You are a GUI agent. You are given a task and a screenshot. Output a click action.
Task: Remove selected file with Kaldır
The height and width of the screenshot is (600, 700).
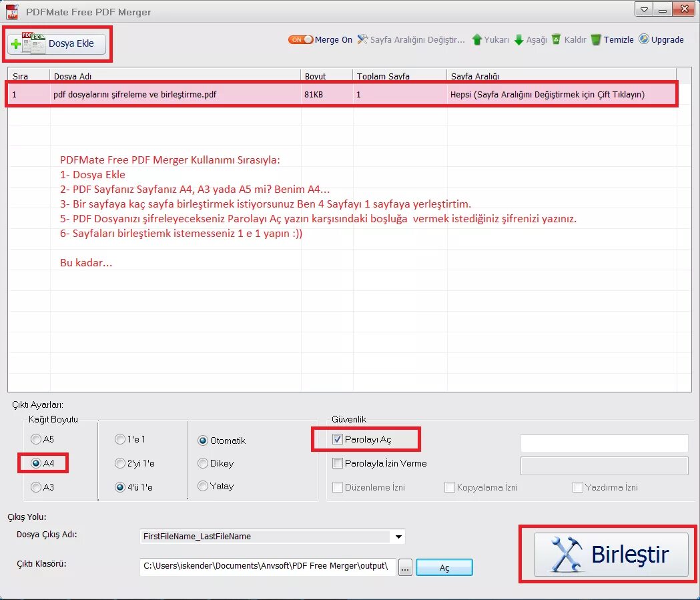tap(569, 40)
